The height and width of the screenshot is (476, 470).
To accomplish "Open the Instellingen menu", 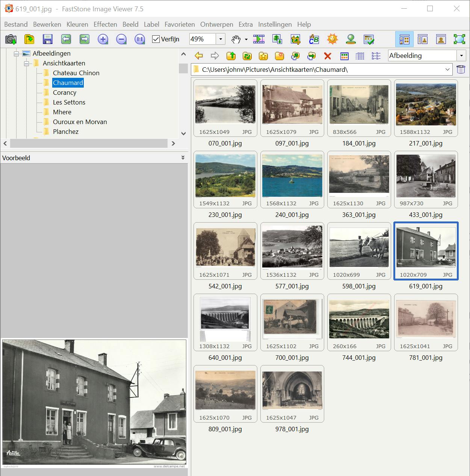I will [x=275, y=24].
